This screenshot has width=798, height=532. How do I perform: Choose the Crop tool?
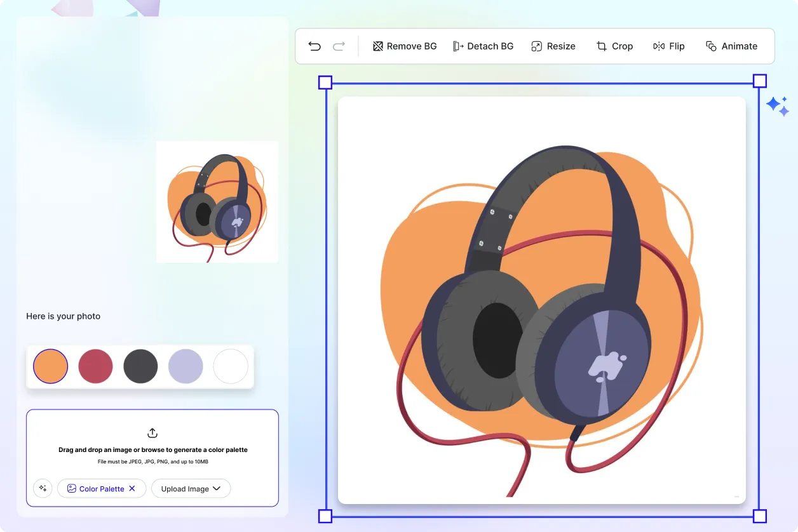click(x=614, y=46)
